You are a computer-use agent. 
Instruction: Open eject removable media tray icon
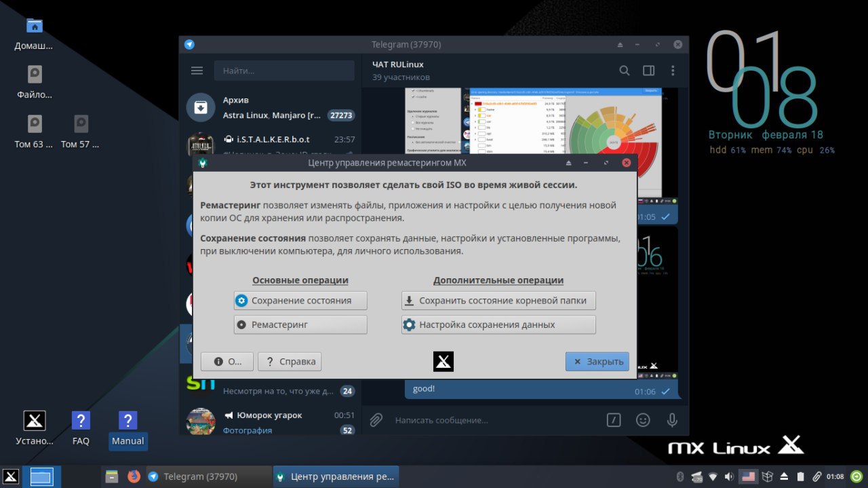[784, 476]
